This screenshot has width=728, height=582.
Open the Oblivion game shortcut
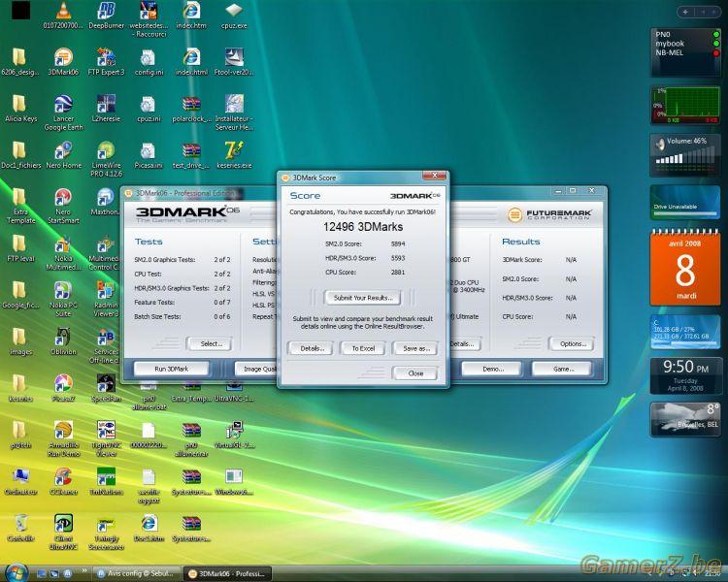63,341
